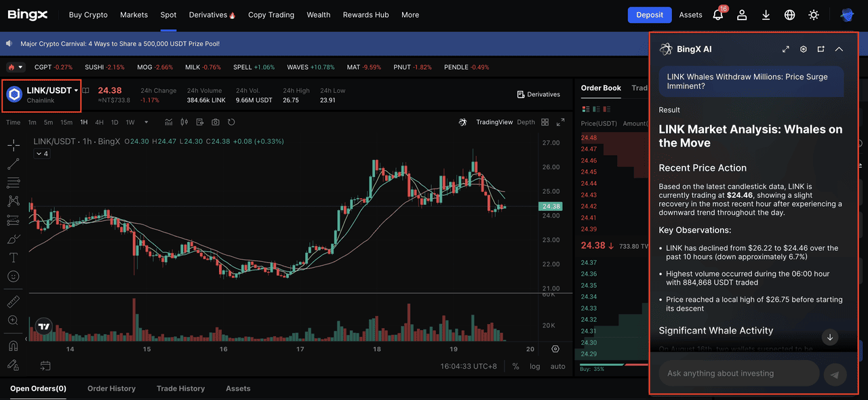Open Copy Trading page

(x=271, y=14)
